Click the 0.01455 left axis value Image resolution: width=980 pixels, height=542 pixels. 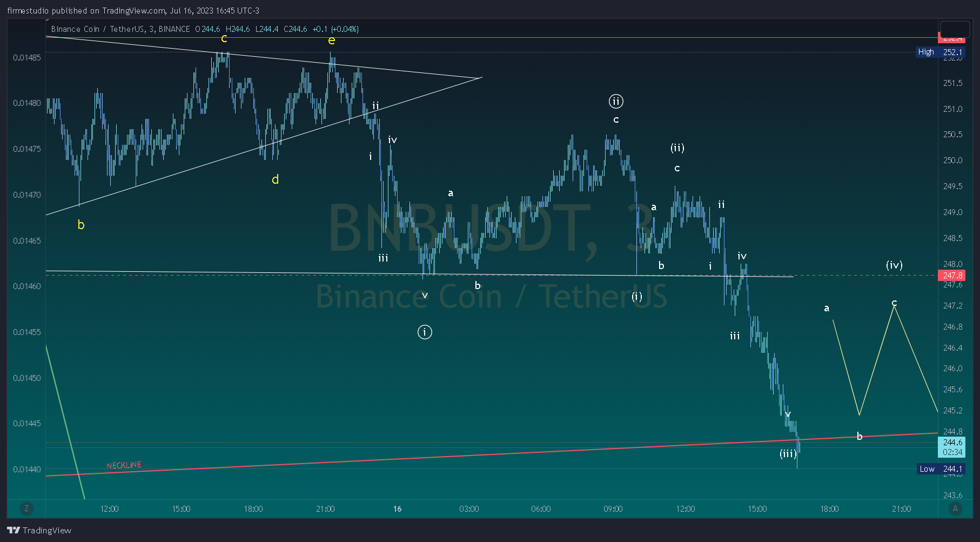[27, 332]
